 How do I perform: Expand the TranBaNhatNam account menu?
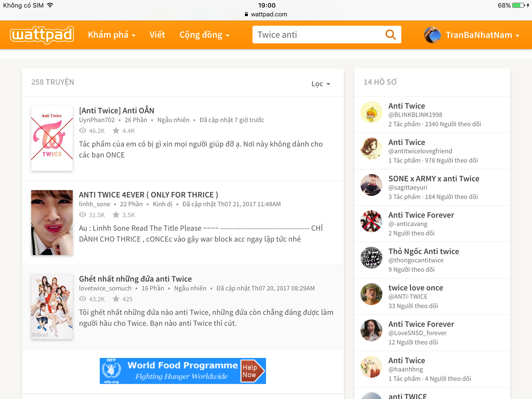click(x=482, y=35)
